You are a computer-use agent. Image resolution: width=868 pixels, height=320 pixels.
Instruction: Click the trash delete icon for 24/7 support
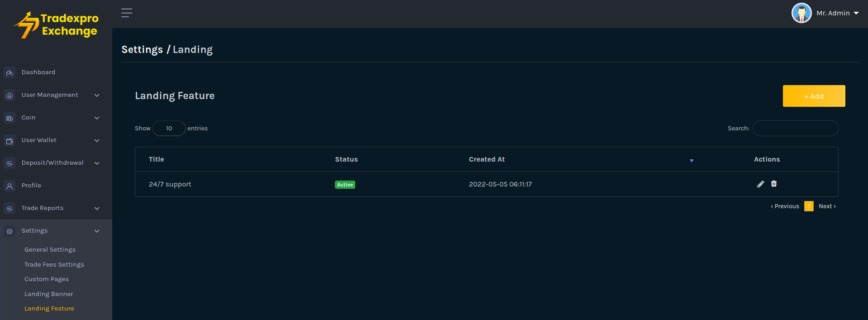[774, 184]
